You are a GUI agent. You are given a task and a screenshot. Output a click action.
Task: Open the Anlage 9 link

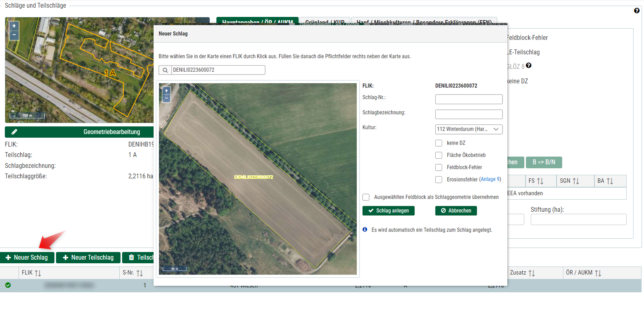(x=490, y=180)
